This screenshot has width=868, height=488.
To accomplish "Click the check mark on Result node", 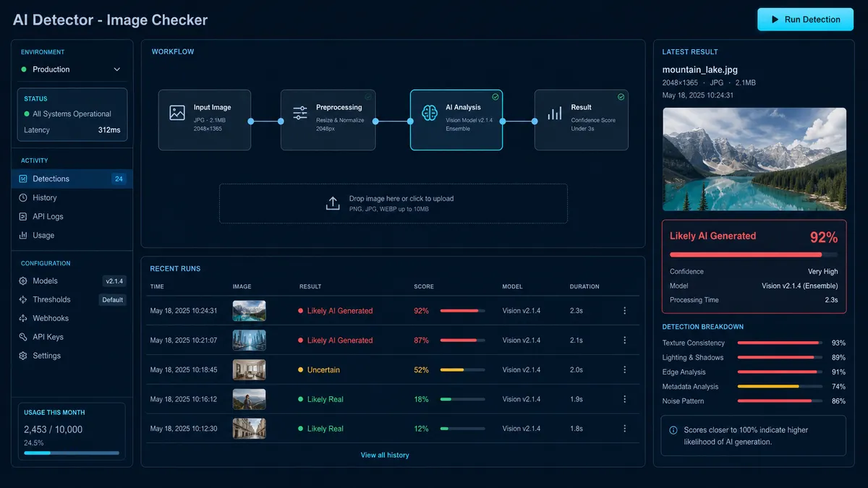I will 621,96.
